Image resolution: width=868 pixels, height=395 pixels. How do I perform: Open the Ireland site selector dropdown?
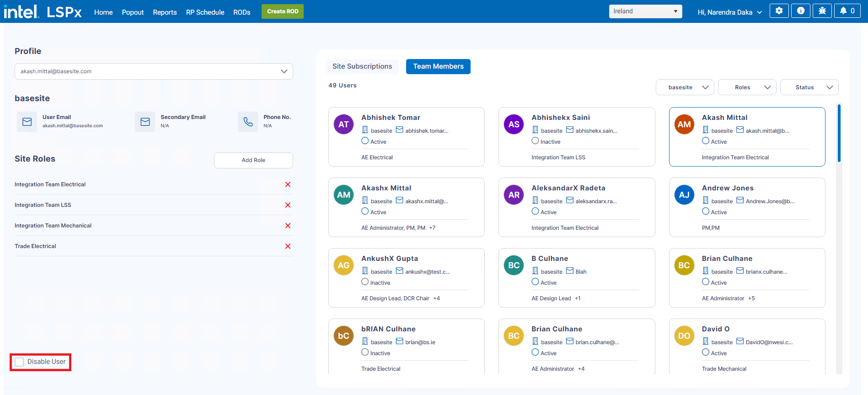point(645,11)
